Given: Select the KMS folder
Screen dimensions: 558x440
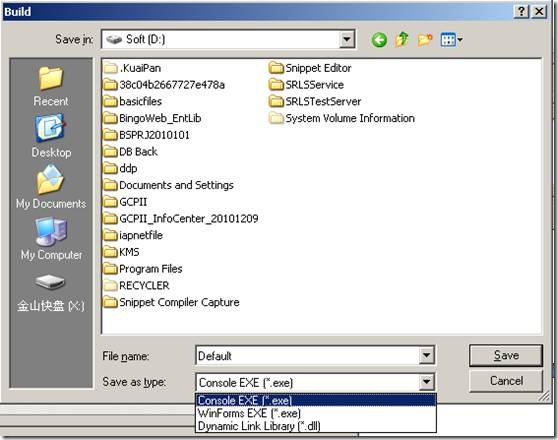Looking at the screenshot, I should (x=121, y=252).
